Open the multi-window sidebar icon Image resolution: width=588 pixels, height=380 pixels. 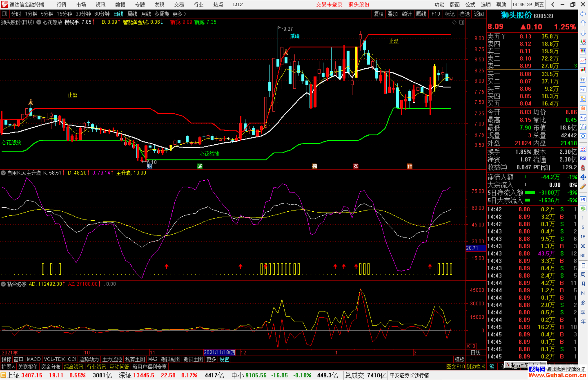click(583, 80)
